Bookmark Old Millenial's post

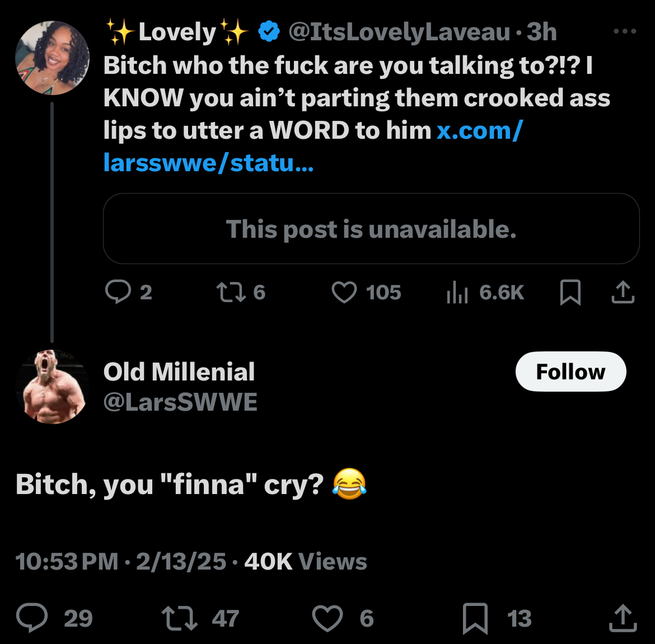point(475,618)
